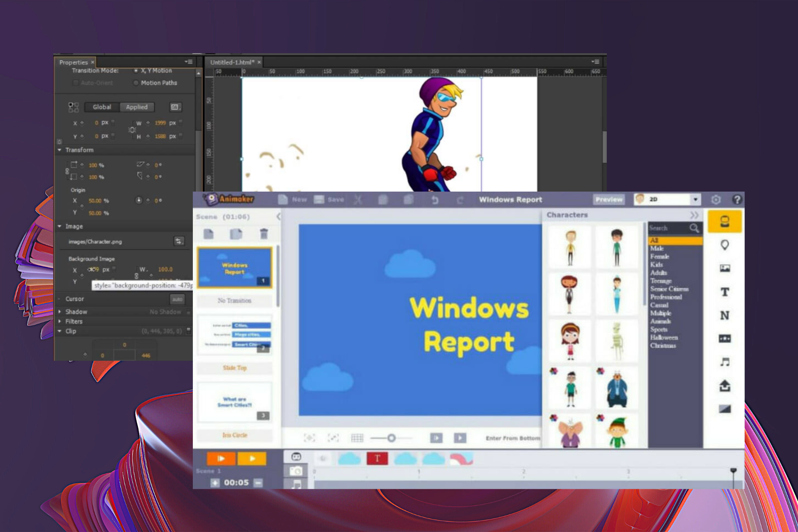Click the responsive layout icon beside Applied

click(x=175, y=107)
